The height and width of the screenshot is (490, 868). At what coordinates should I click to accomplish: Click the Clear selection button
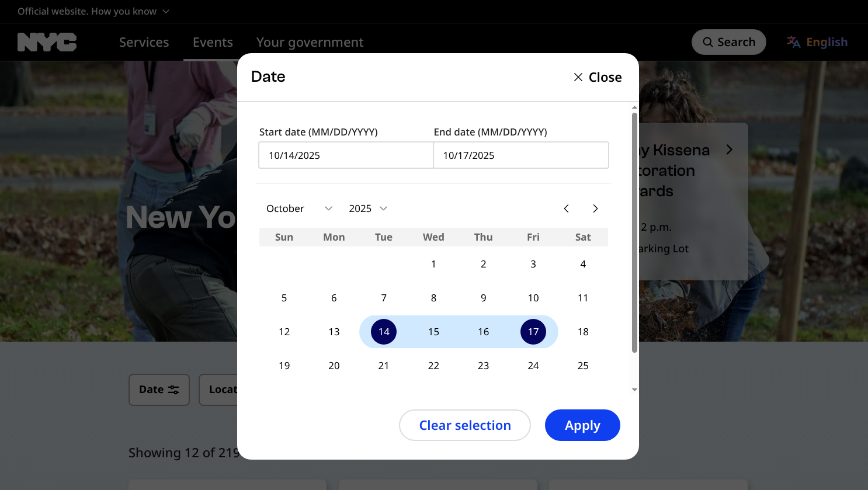pyautogui.click(x=464, y=425)
